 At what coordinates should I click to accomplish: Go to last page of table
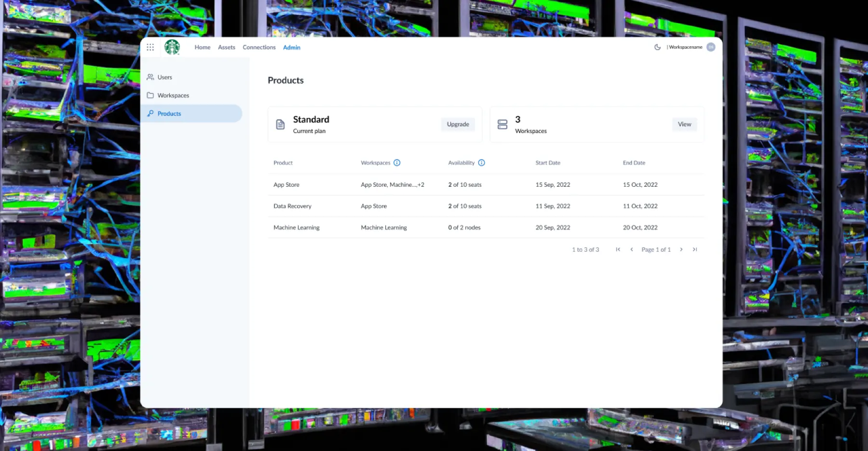pyautogui.click(x=695, y=250)
